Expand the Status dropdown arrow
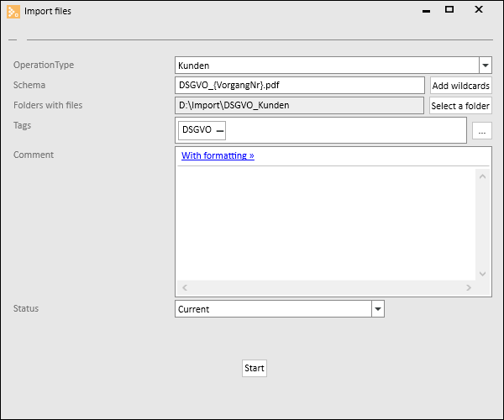 click(x=378, y=309)
